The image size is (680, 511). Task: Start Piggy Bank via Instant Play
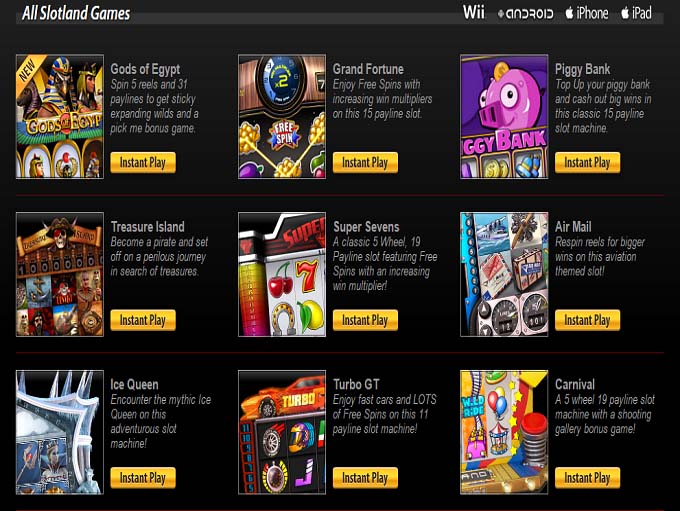point(587,163)
